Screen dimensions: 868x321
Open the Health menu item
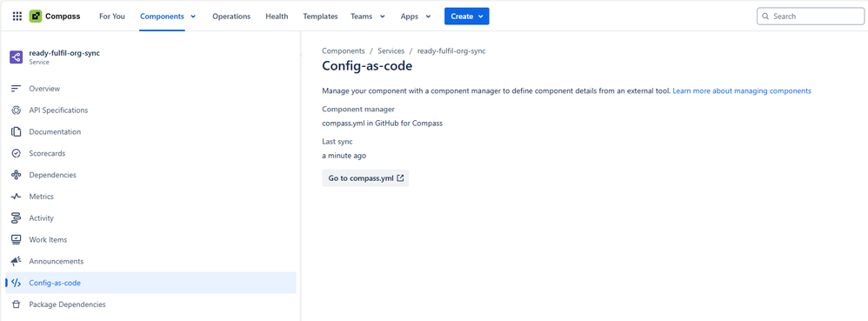click(277, 16)
